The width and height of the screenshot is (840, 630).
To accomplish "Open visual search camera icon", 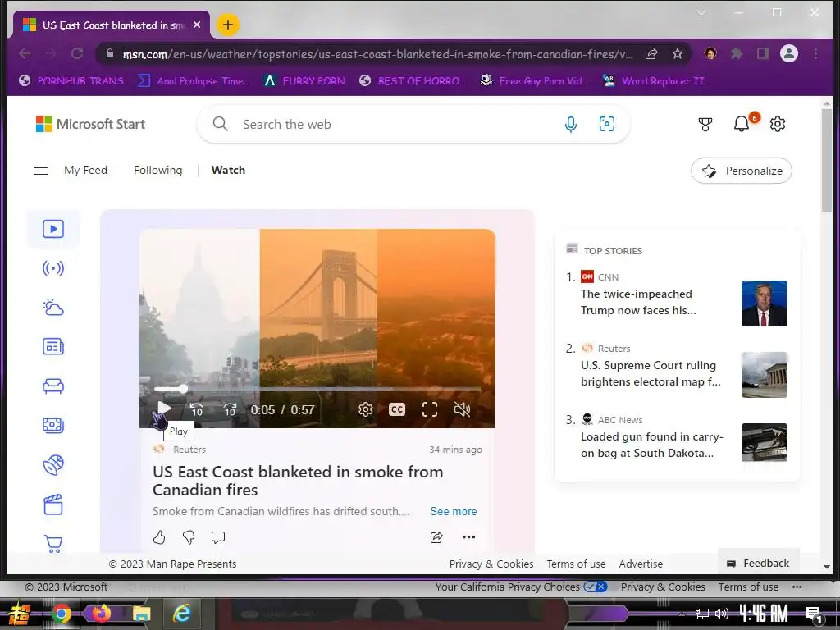I will point(606,125).
